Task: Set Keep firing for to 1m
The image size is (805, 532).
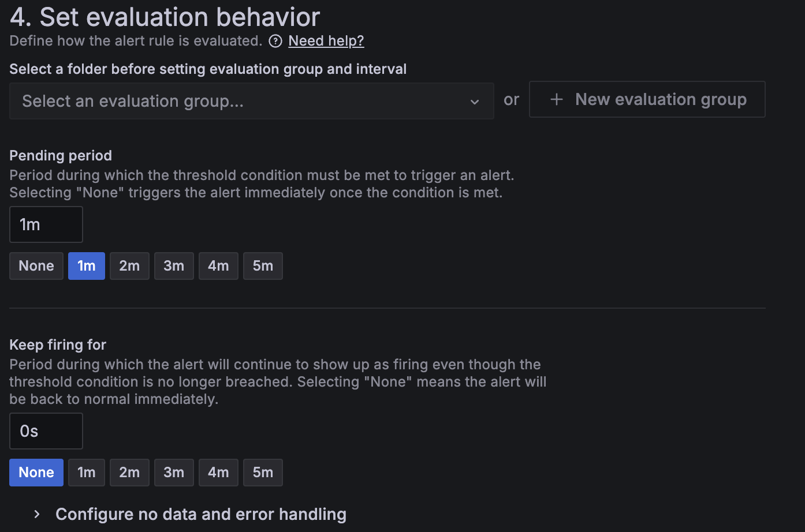Action: 86,472
